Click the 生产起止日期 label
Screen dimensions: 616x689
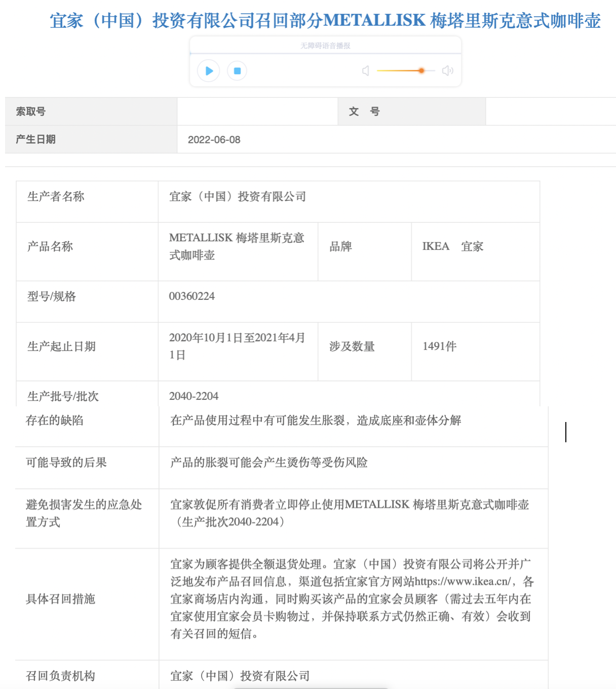pyautogui.click(x=61, y=347)
